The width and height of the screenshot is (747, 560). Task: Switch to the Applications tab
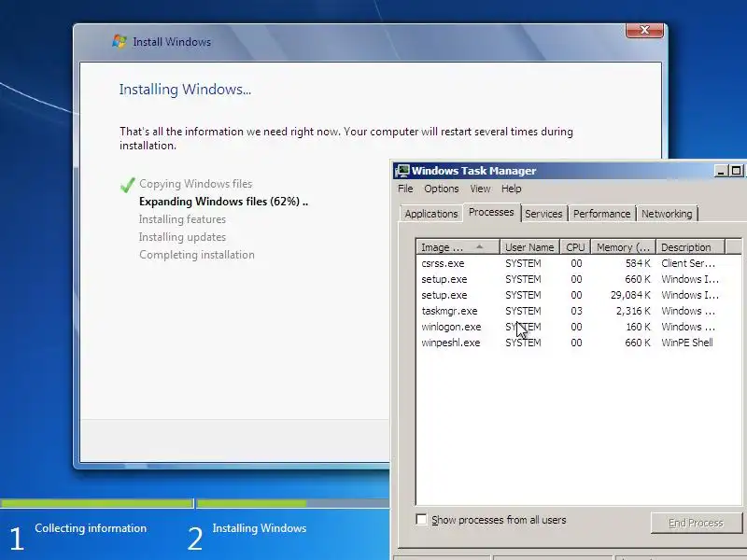(x=431, y=214)
